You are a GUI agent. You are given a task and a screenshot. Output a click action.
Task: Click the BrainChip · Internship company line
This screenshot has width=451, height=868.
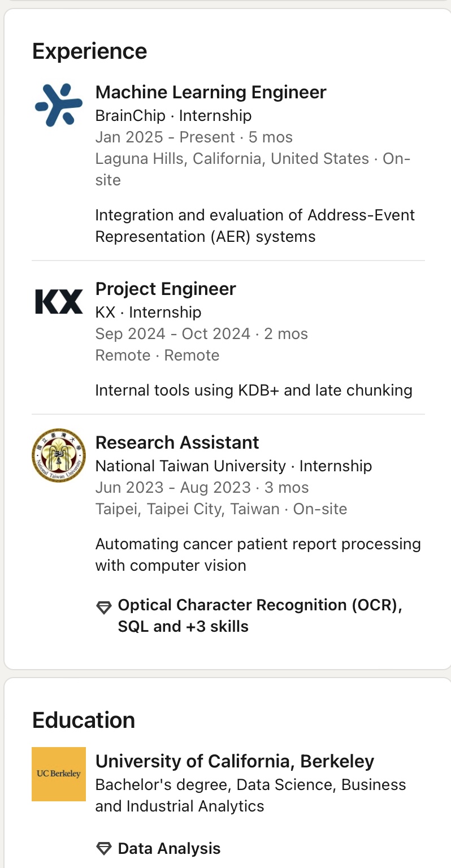(x=173, y=116)
